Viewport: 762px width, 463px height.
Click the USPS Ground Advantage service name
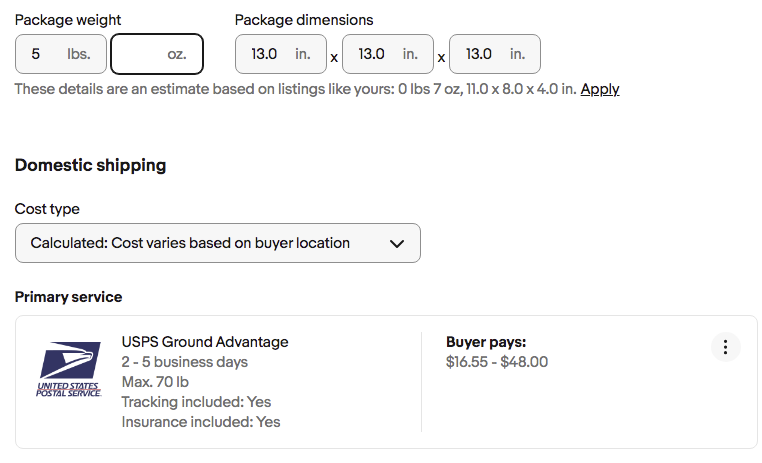pos(204,342)
